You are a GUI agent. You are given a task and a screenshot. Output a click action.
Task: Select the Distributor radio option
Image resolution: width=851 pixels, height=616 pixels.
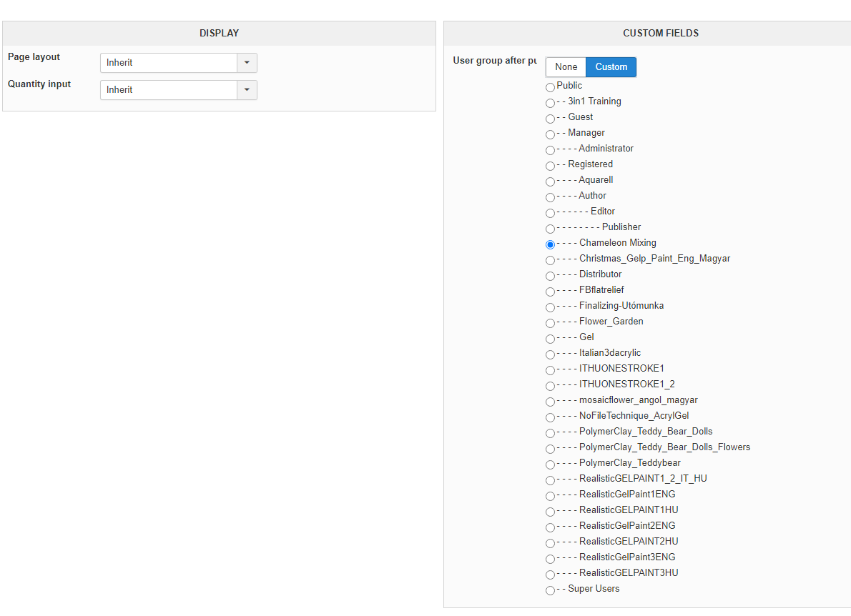tap(550, 276)
